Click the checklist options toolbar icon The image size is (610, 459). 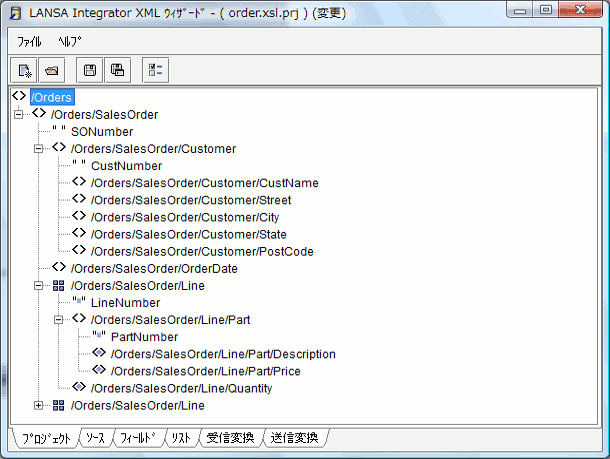[156, 70]
